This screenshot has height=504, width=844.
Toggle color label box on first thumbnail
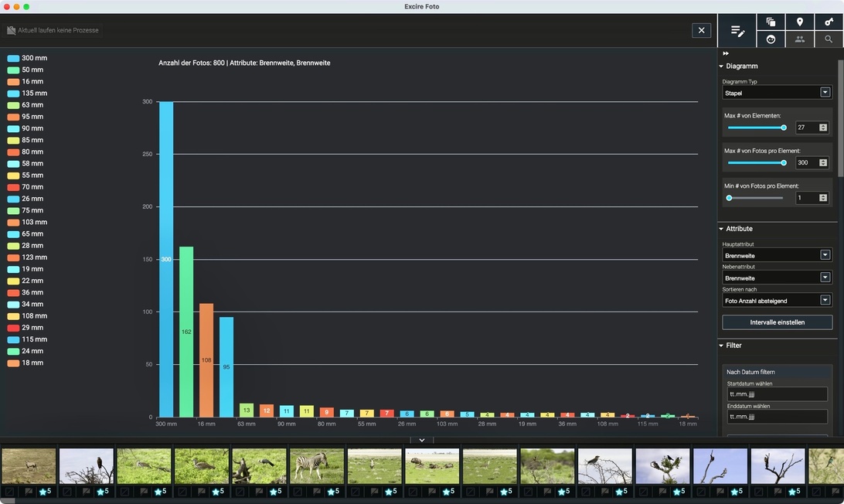pyautogui.click(x=9, y=492)
